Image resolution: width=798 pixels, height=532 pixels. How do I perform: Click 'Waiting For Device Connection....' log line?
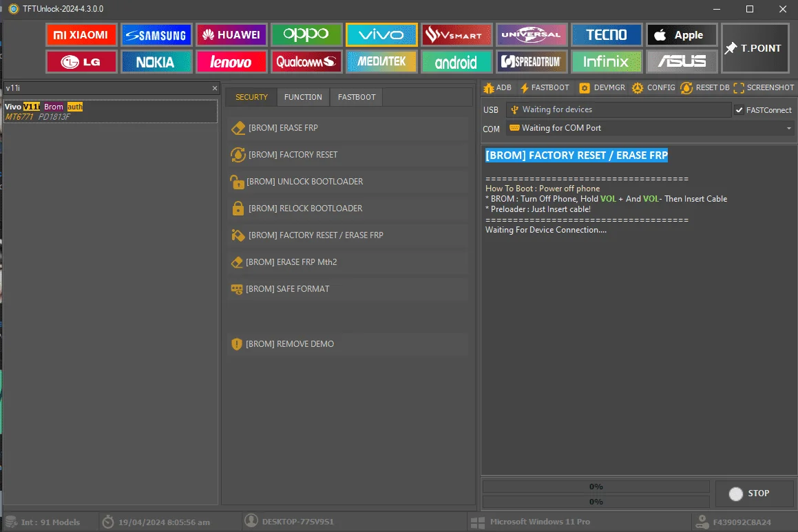(x=545, y=230)
